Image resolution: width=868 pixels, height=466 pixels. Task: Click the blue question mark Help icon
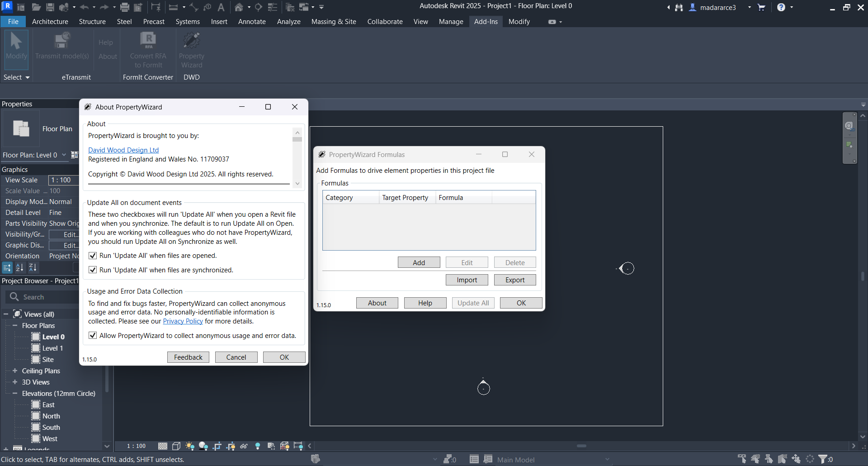(x=781, y=7)
